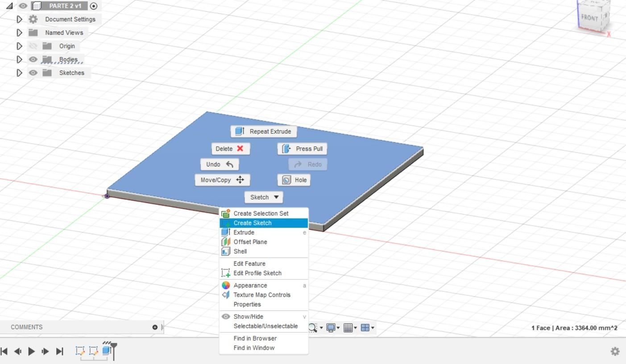Select Edit Feature menu entry

pos(264,264)
